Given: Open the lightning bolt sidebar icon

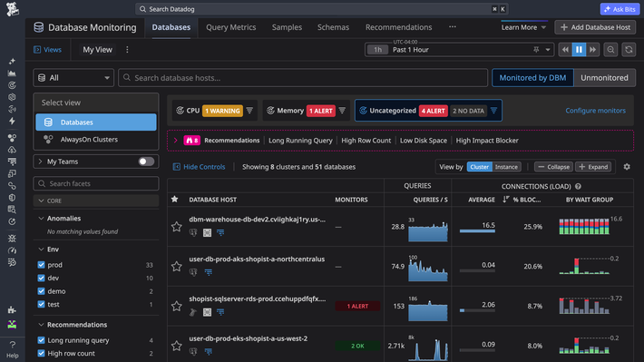Looking at the screenshot, I should click(x=13, y=121).
